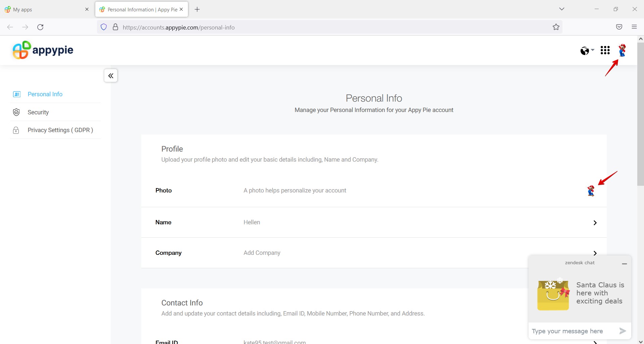Screen dimensions: 644x344
Task: Send the chat message with arrow icon
Action: pos(623,331)
